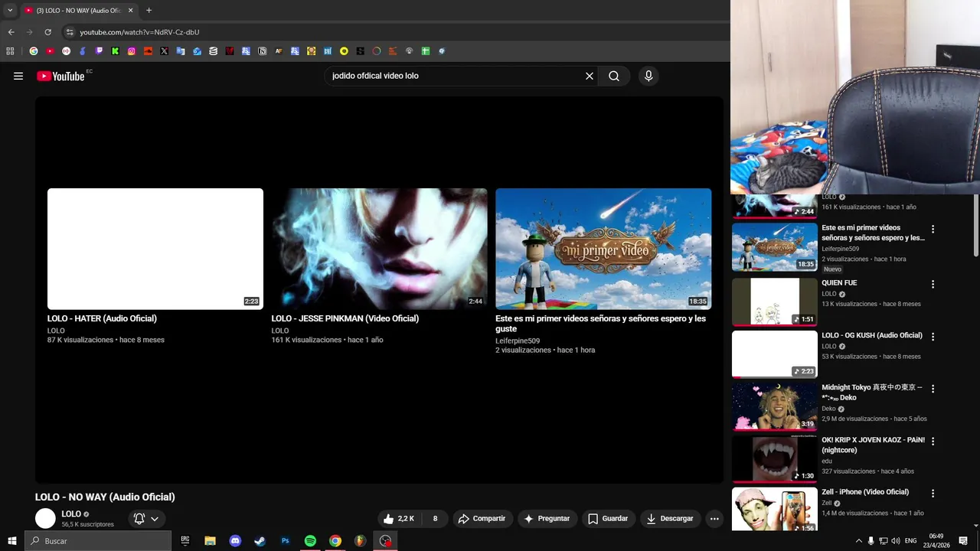Image resolution: width=980 pixels, height=551 pixels.
Task: Play the LOLO - HATER end-screen thumbnail
Action: pyautogui.click(x=155, y=249)
